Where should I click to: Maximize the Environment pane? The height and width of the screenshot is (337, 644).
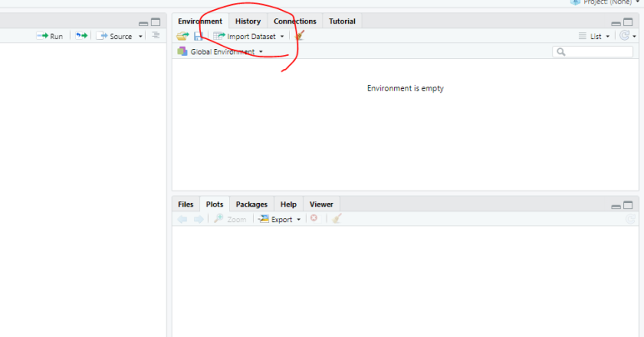[x=628, y=22]
